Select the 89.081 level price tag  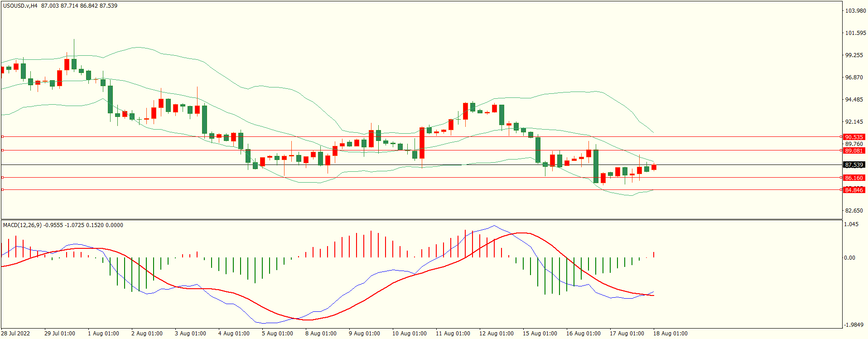click(x=854, y=150)
